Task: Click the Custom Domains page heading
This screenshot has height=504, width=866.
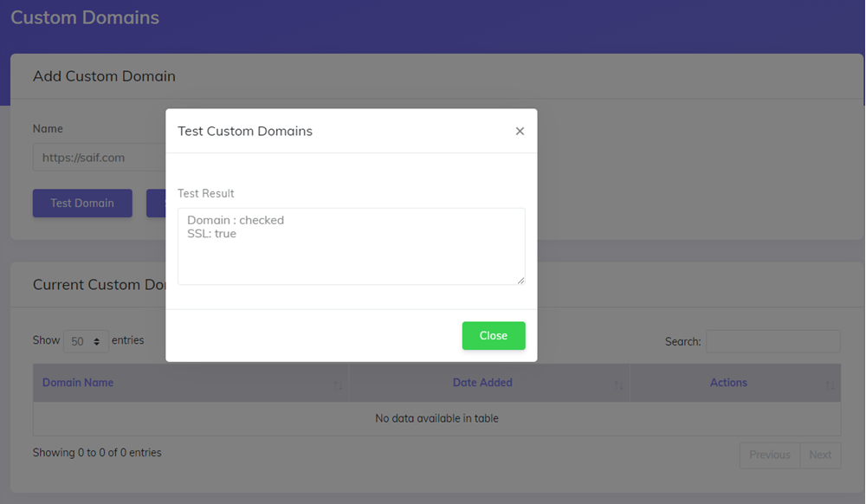Action: (84, 17)
